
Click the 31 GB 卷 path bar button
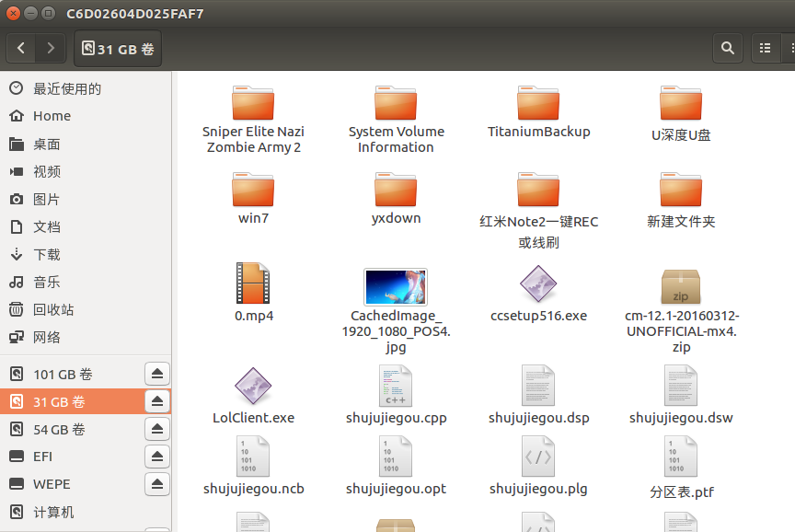point(118,49)
